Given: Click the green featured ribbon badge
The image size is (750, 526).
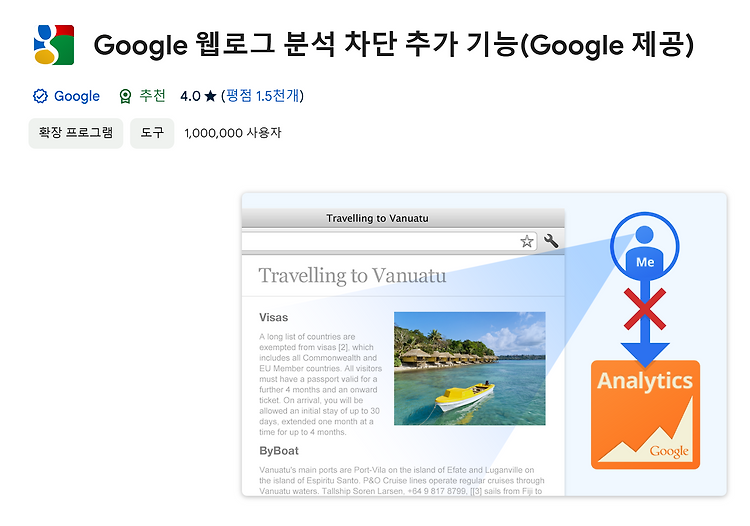Looking at the screenshot, I should point(125,96).
